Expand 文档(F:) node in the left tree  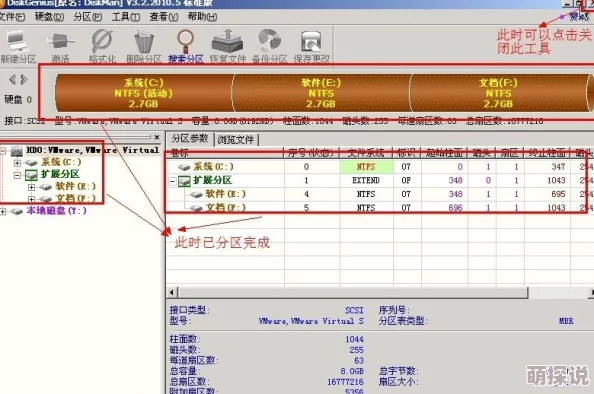pyautogui.click(x=31, y=199)
